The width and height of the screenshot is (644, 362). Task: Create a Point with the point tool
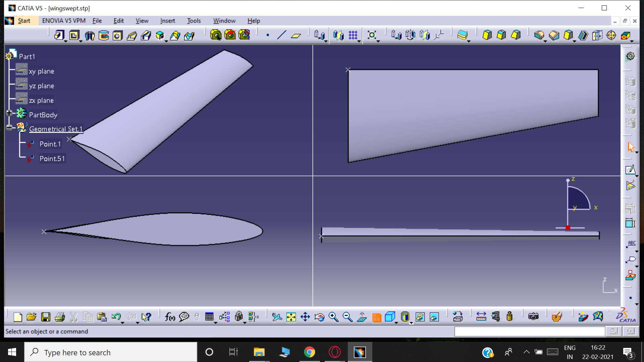[268, 35]
